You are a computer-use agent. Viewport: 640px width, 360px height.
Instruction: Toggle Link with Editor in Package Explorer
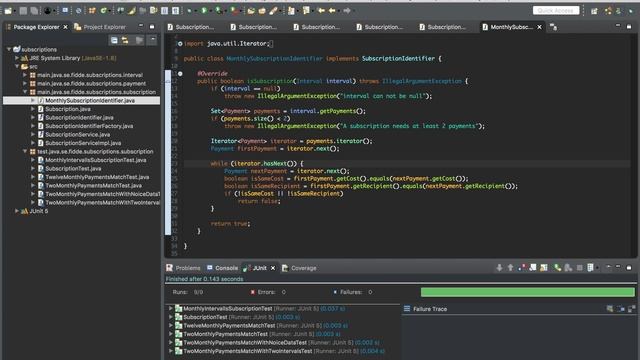coord(125,40)
